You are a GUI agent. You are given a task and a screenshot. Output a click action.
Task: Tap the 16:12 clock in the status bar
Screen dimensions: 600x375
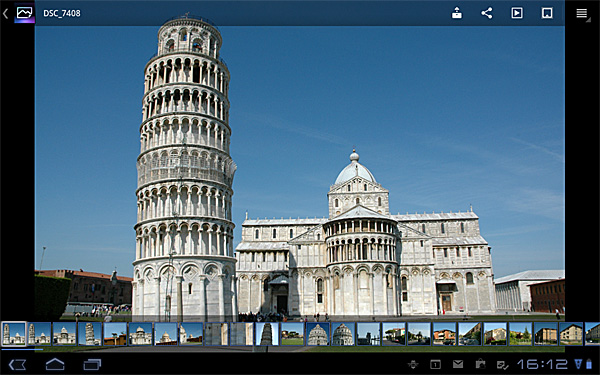[x=542, y=364]
